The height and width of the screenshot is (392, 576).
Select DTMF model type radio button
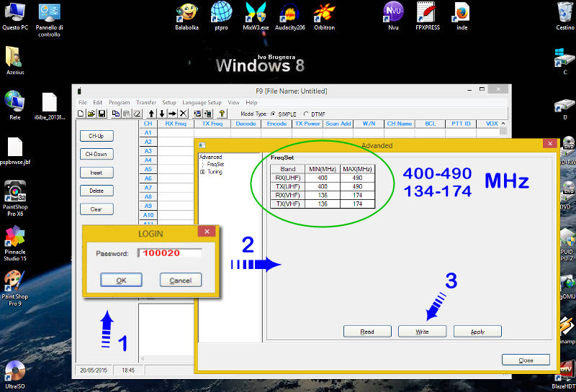point(306,114)
